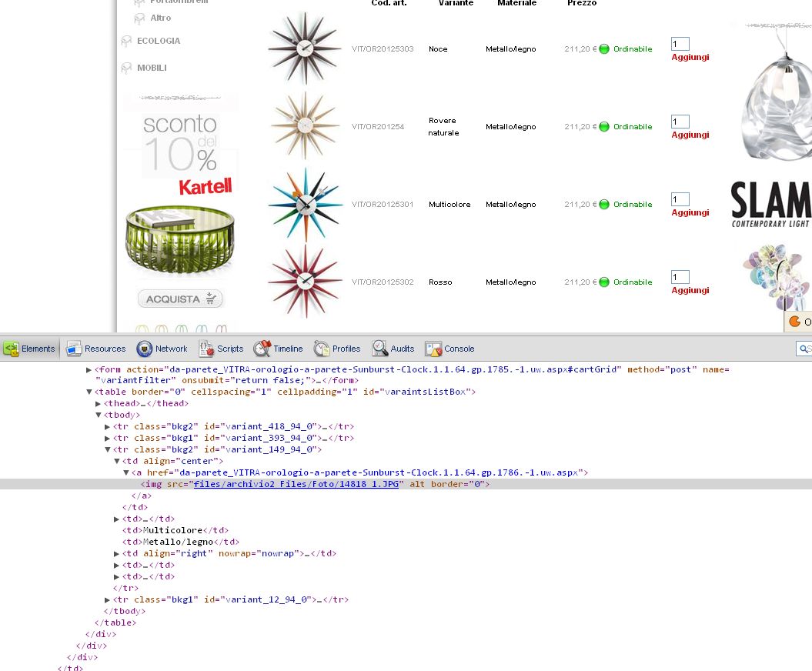Open the Multicolore sunburst clock thumbnail
This screenshot has height=671, width=812.
coord(306,205)
